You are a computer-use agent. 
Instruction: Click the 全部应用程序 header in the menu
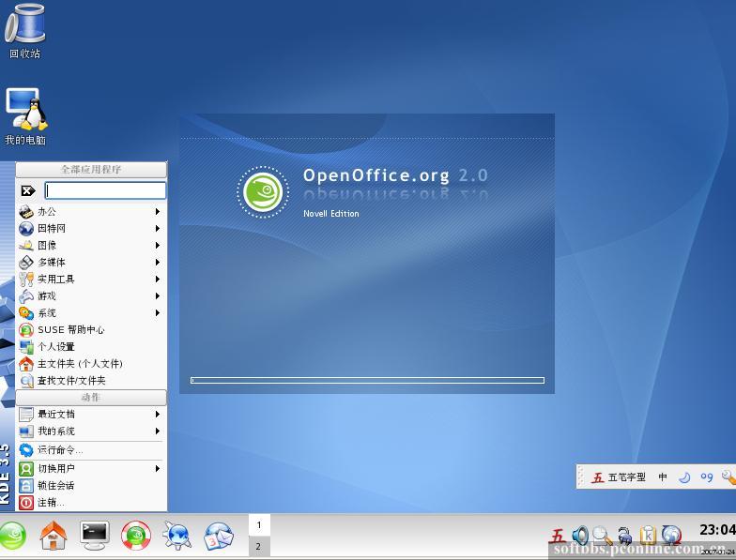tap(91, 169)
